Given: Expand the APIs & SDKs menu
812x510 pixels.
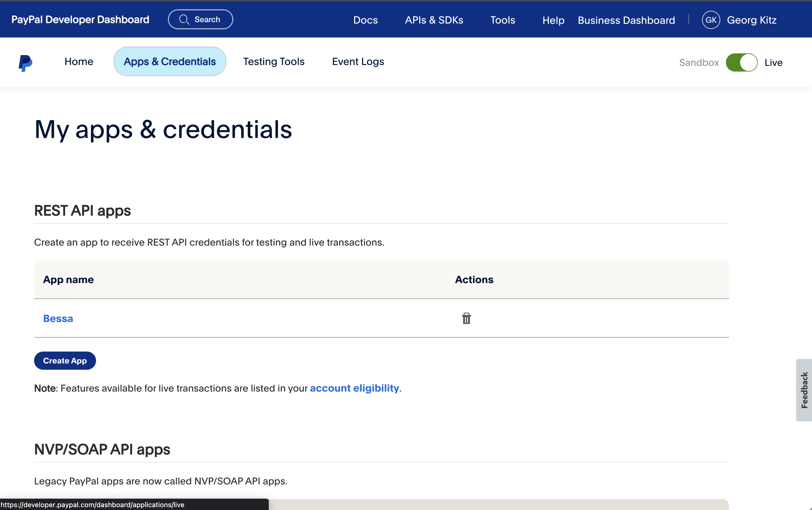Looking at the screenshot, I should pos(434,20).
